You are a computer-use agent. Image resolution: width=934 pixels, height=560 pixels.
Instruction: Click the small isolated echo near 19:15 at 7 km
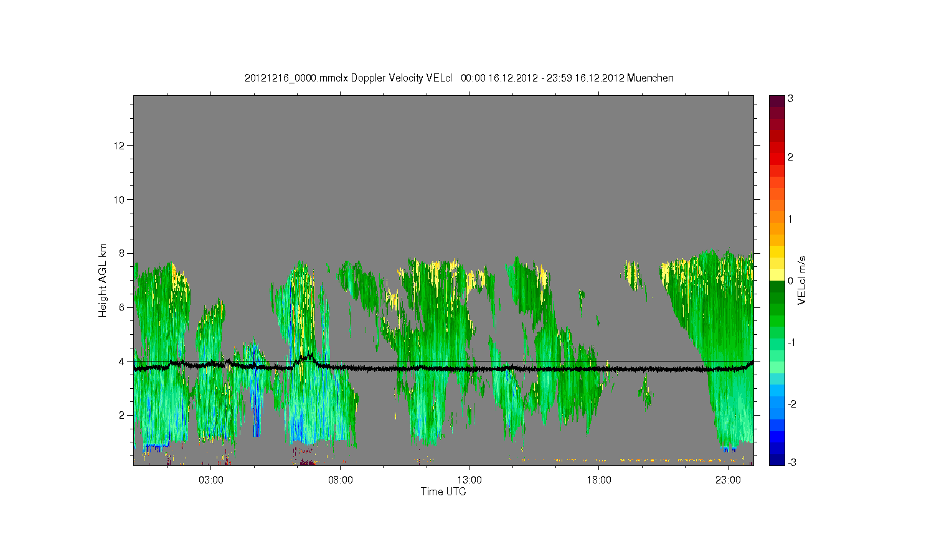pos(633,275)
